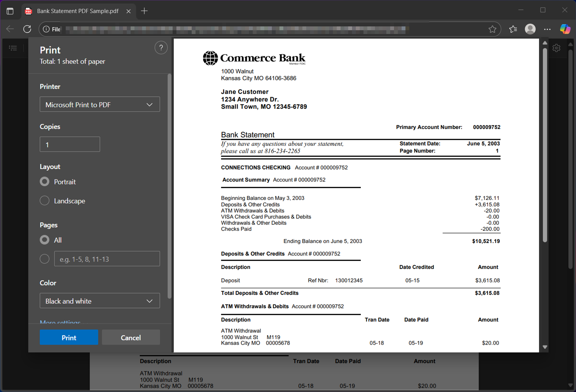Click preview scrollbar down arrow
Viewport: 576px width, 392px height.
[545, 347]
